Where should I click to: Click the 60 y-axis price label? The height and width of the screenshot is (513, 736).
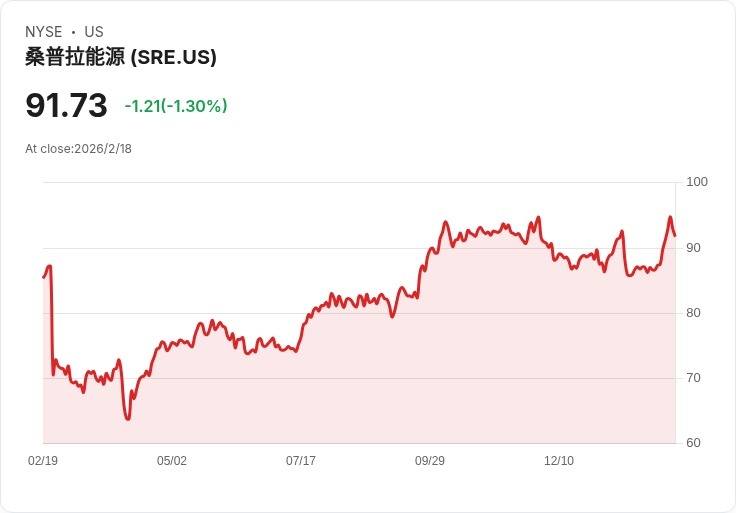coord(693,443)
